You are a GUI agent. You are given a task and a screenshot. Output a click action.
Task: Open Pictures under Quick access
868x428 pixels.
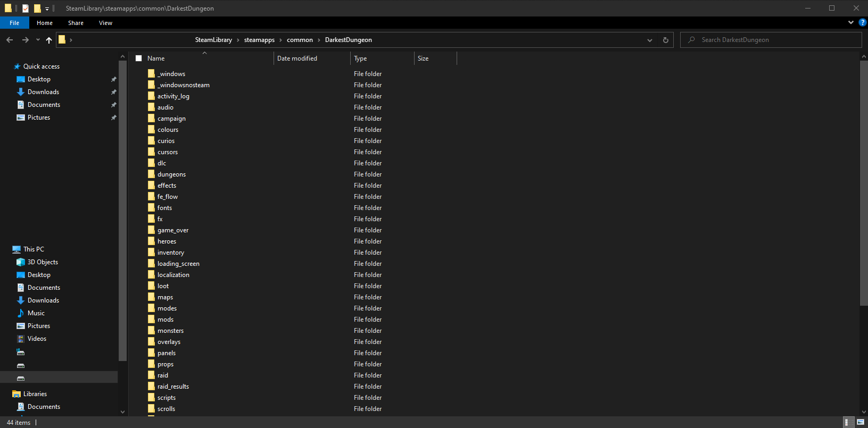[38, 118]
